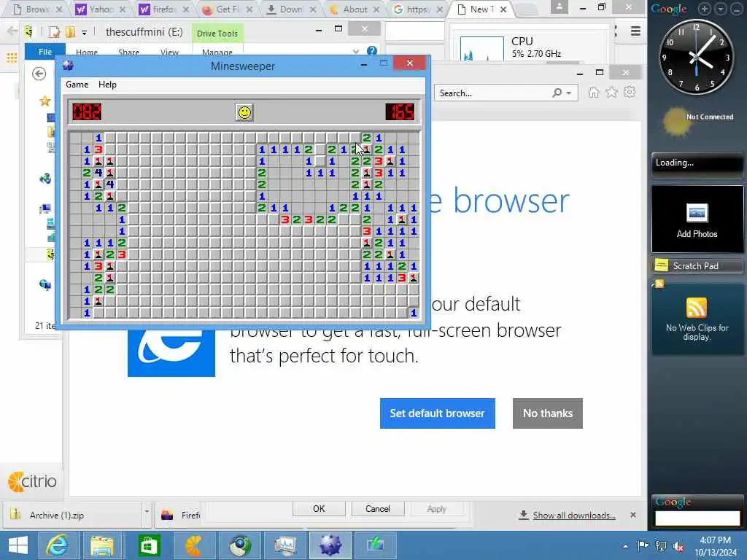Open the Archive (1).zip download item
This screenshot has width=747, height=560.
71,515
